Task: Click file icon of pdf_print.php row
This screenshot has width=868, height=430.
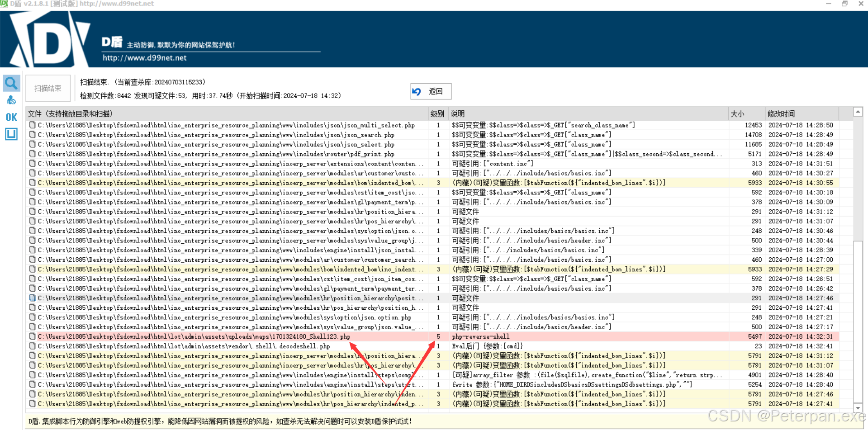Action: click(32, 154)
